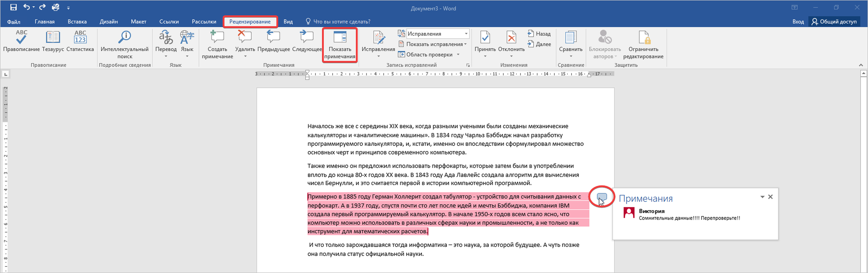Click the tab selector at ruler corner
Viewport: 868px width, 273px height.
tap(6, 74)
